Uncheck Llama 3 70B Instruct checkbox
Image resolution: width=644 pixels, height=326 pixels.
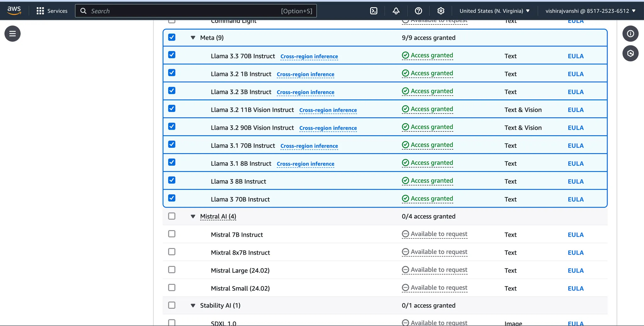tap(172, 198)
